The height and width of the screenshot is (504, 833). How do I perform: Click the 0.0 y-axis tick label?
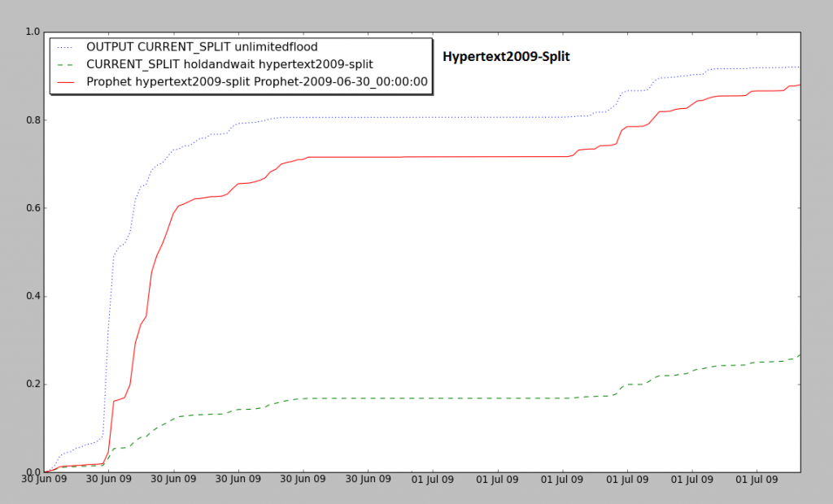pos(32,472)
